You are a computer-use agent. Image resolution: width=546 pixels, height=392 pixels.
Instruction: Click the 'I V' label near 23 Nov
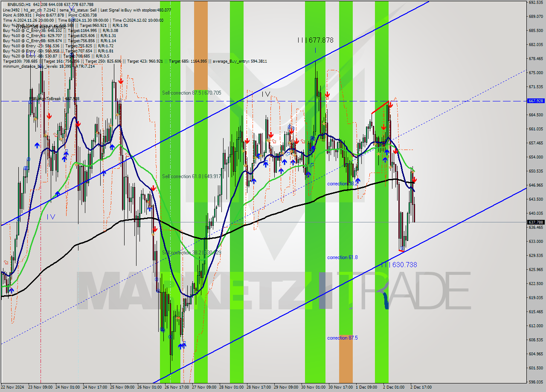[51, 217]
